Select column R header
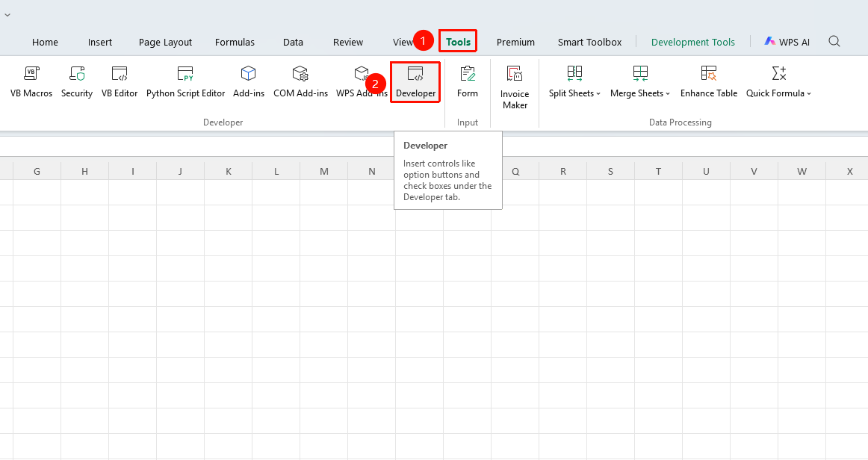868x460 pixels. [x=563, y=172]
